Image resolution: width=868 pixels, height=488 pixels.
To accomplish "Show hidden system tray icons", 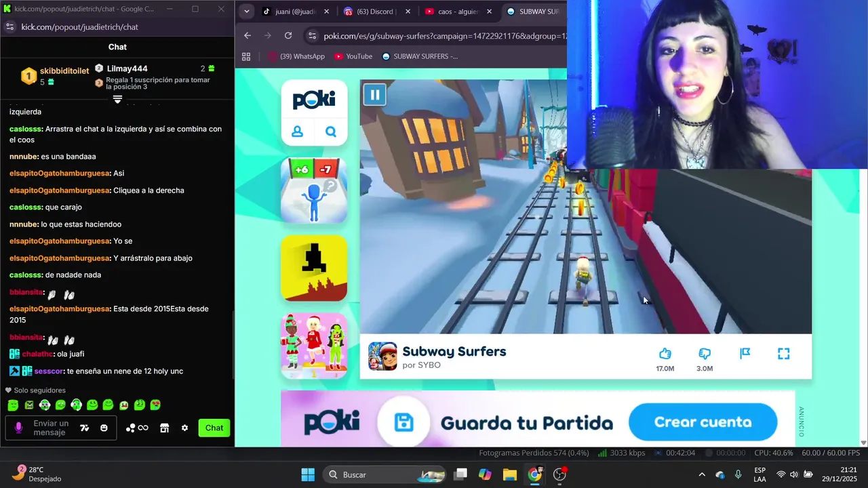I will [702, 474].
